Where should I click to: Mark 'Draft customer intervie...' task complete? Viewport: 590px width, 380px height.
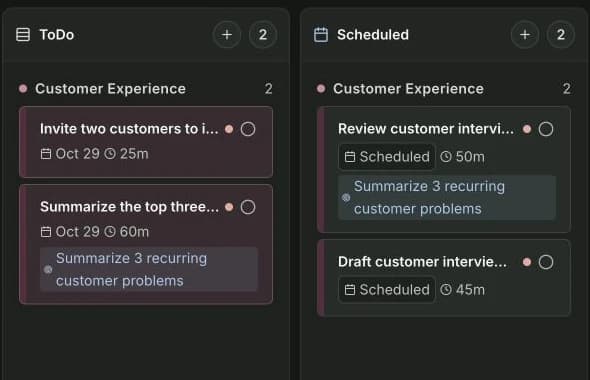pos(546,262)
